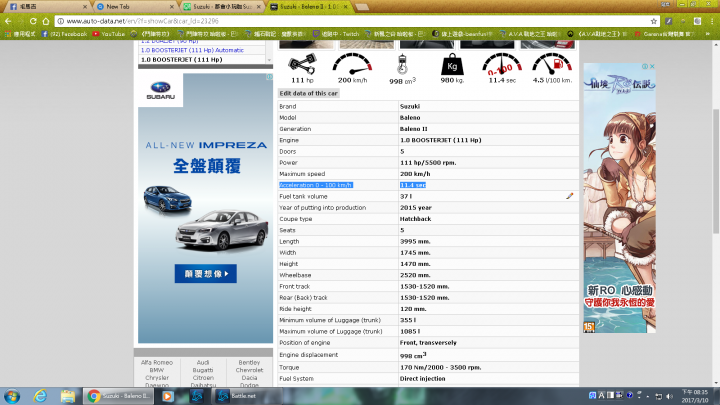Click the 200 km/h speedometer icon
720x405 pixels.
352,64
